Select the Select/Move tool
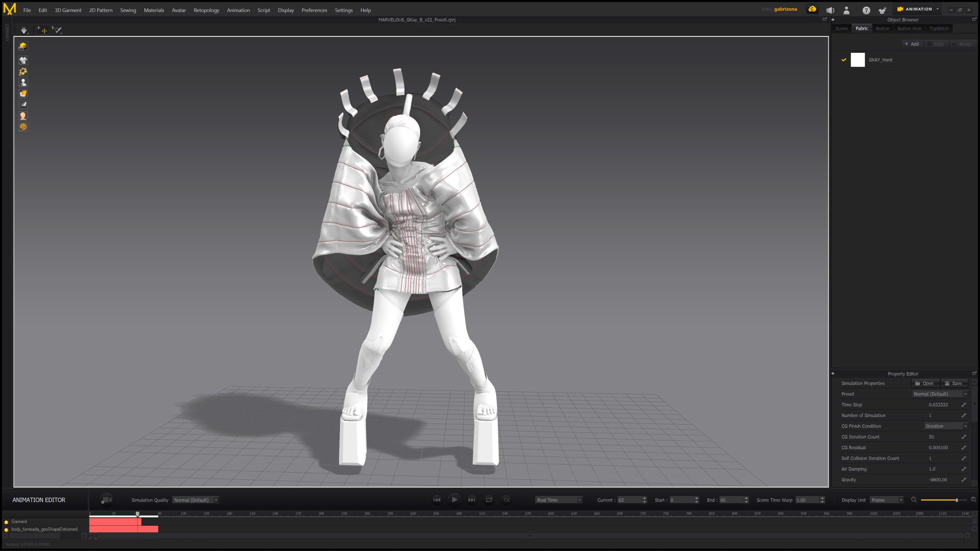The height and width of the screenshot is (551, 980). point(42,30)
